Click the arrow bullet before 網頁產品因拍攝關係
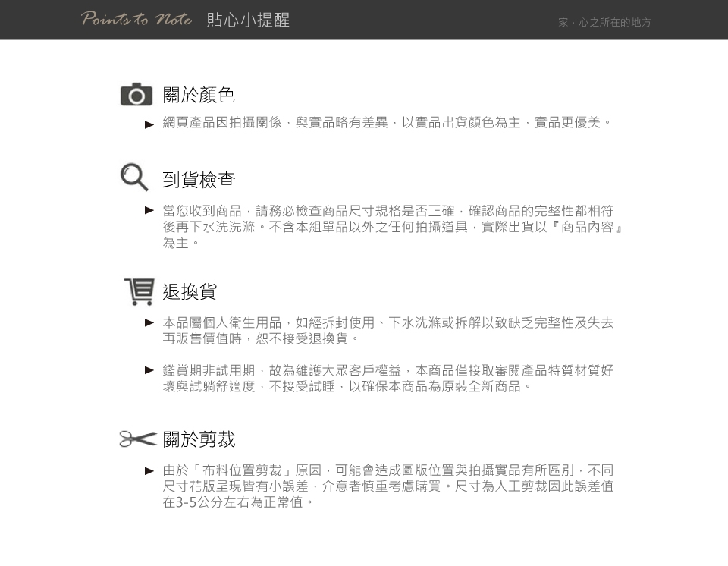 click(x=149, y=124)
